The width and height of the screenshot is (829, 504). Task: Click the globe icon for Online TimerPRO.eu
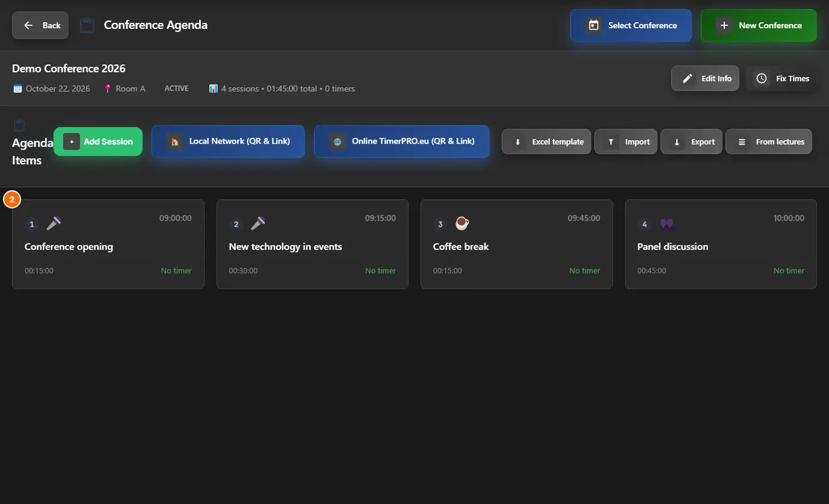(337, 142)
